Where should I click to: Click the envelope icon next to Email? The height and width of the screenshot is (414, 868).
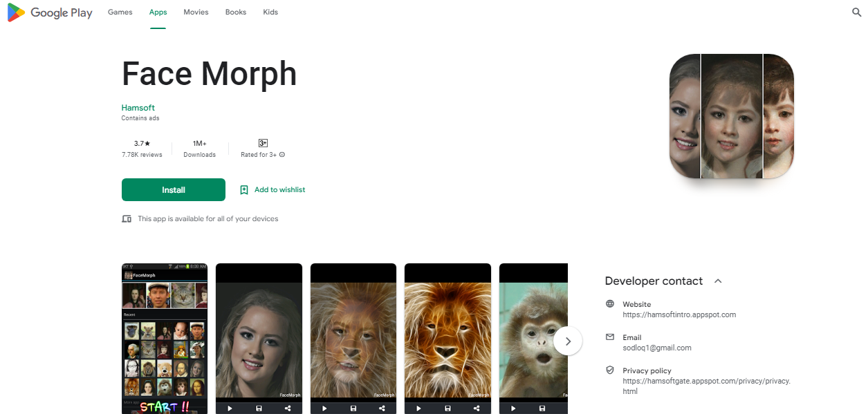[609, 337]
